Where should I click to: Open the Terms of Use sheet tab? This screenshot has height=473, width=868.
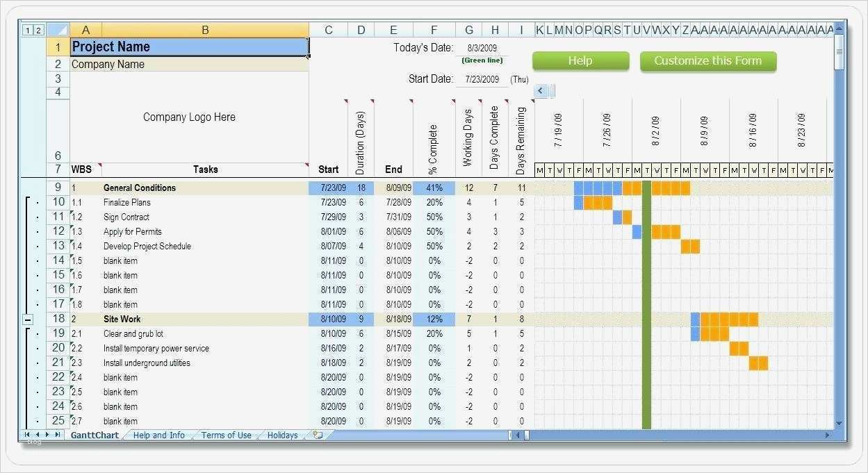[226, 435]
